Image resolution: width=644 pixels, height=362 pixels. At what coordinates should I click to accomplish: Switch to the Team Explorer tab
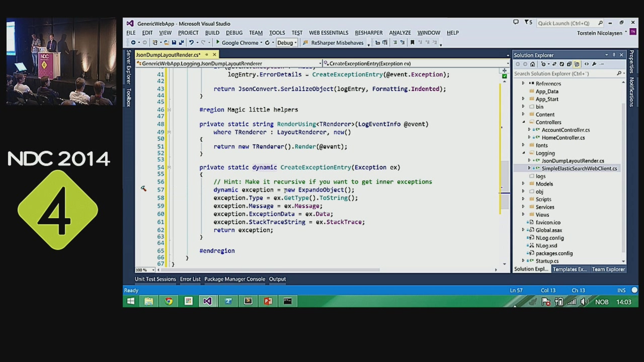608,269
